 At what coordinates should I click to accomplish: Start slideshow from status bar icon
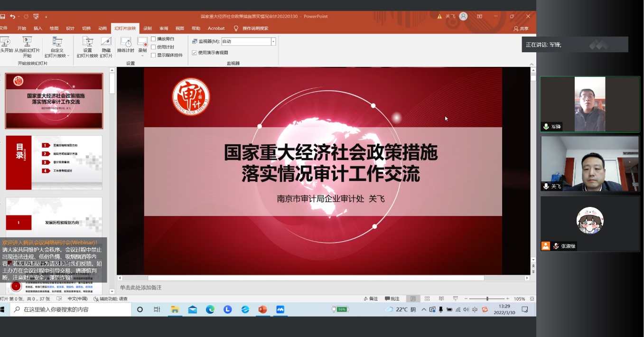tap(456, 299)
